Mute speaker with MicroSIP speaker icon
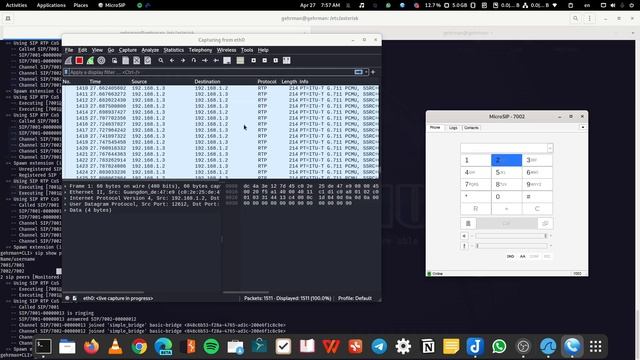 [x=464, y=236]
